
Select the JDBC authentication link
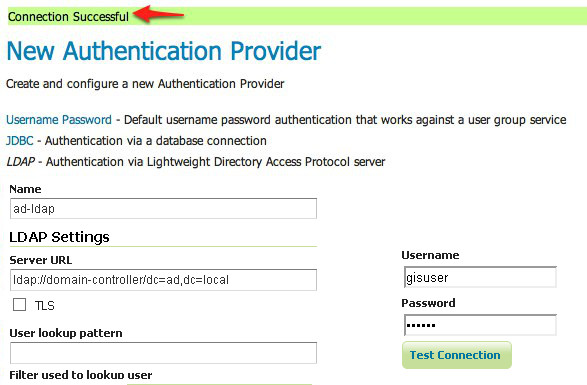[19, 141]
